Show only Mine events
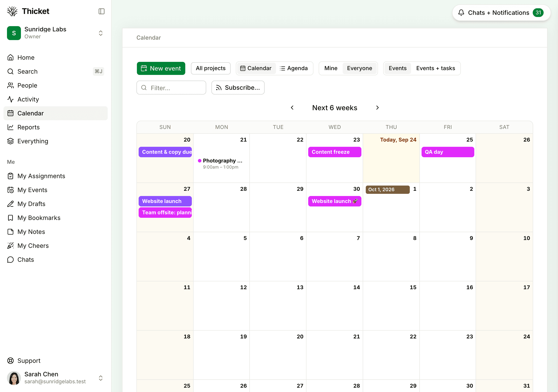 pyautogui.click(x=331, y=68)
